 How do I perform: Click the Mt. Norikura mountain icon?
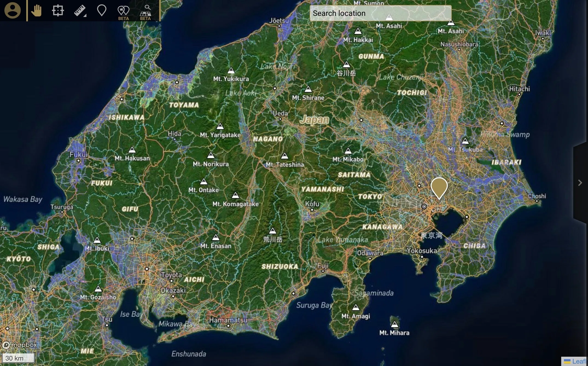click(x=211, y=155)
